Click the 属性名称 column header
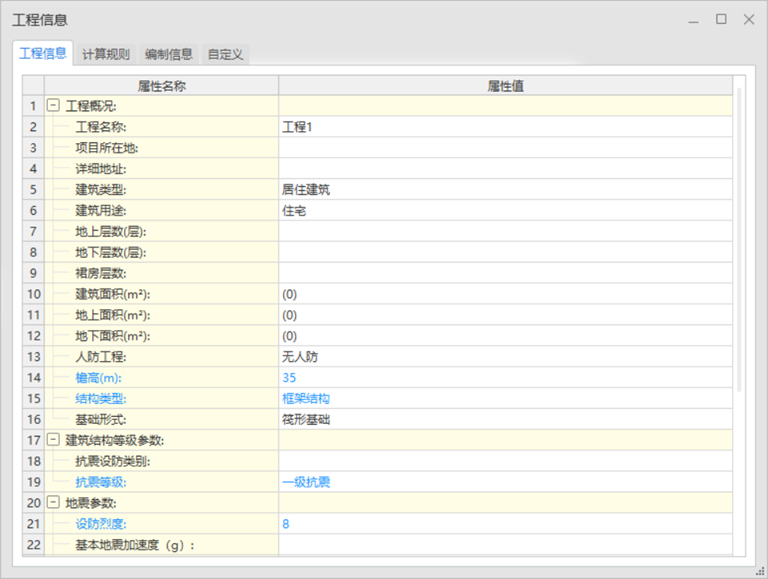The height and width of the screenshot is (579, 768). tap(161, 86)
